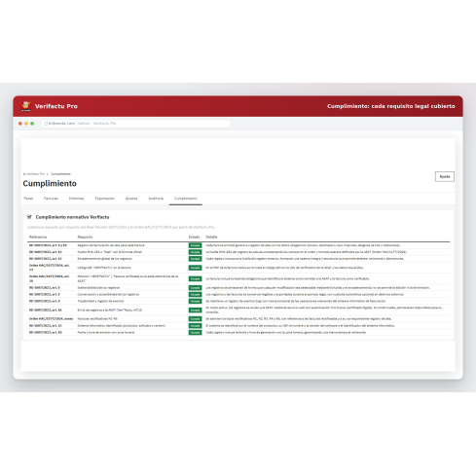Image resolution: width=476 pixels, height=476 pixels.
Task: Click the detail text for Facturas rectificativas row
Action: (298, 318)
